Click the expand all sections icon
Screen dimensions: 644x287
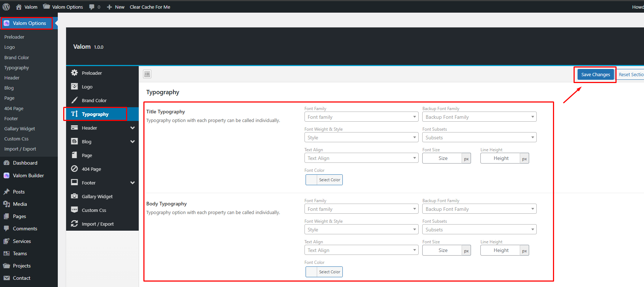(x=147, y=74)
